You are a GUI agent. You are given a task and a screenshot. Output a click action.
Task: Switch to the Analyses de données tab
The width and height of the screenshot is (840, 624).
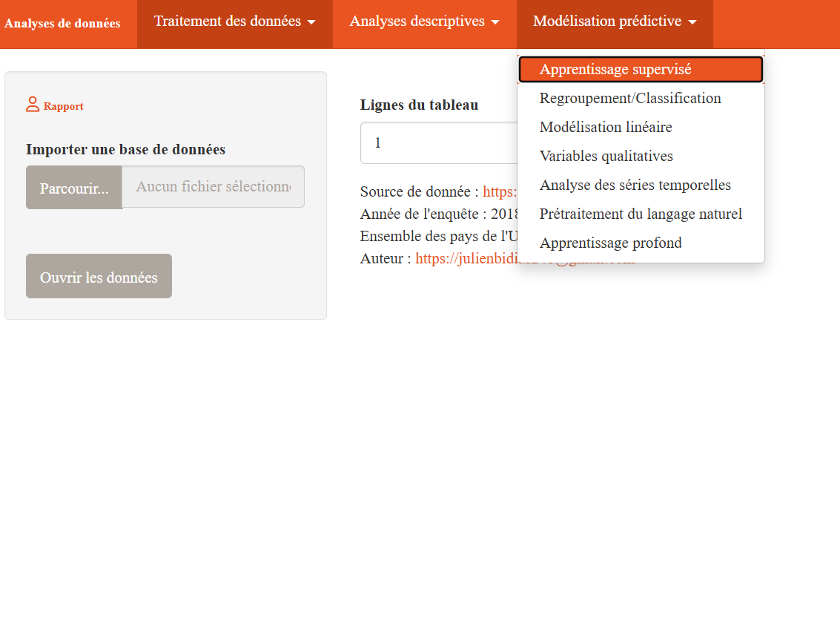click(62, 24)
